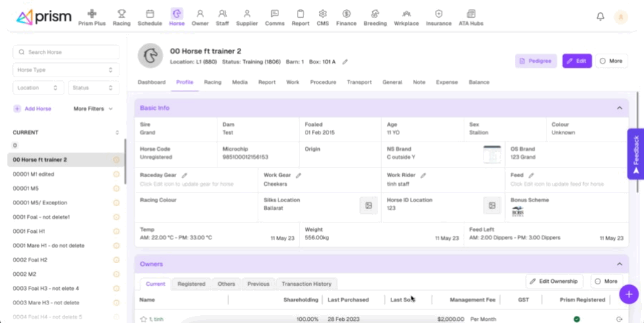Viewport: 644px width, 323px height.
Task: Open the Silks Location image icon
Action: click(x=368, y=206)
